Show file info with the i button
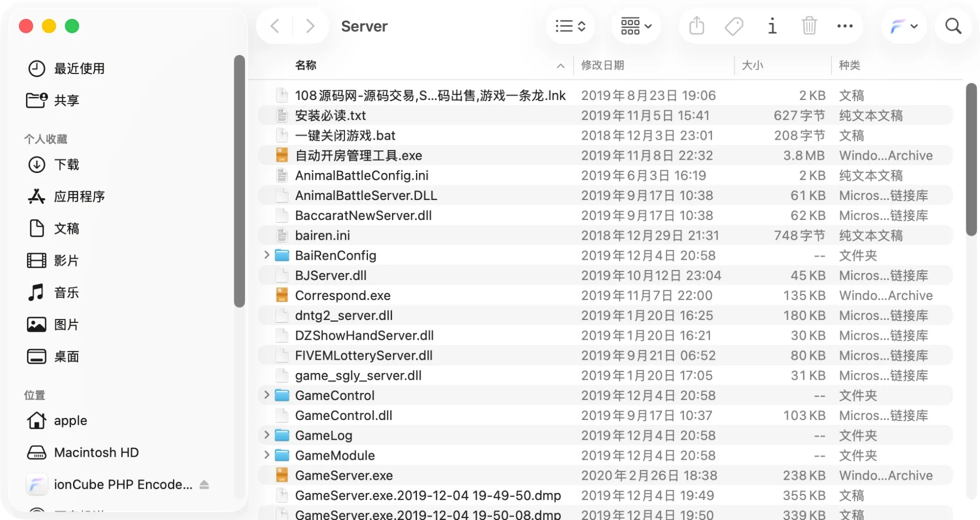The image size is (980, 520). point(772,26)
